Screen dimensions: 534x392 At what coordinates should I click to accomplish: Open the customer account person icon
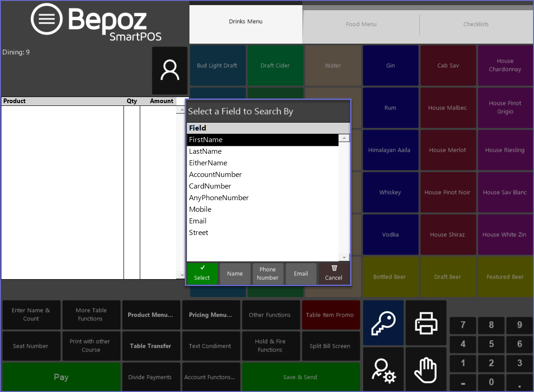coord(169,71)
